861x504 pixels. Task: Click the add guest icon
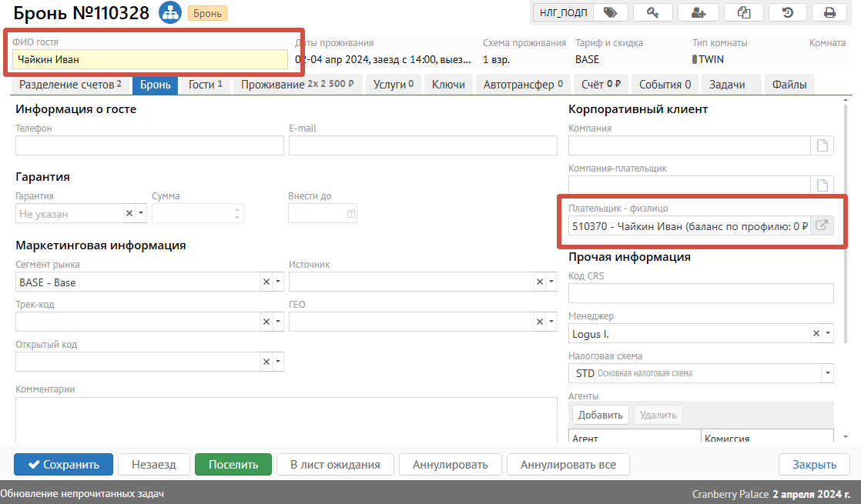coord(699,12)
